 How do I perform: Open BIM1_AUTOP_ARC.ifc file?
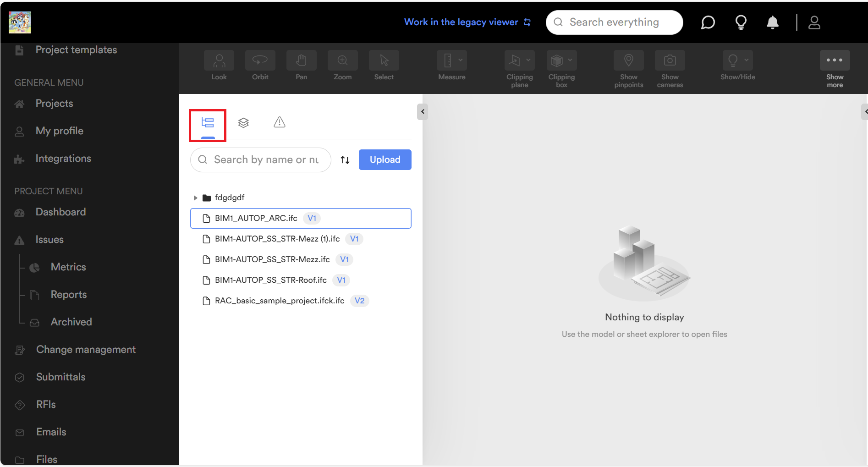[x=301, y=218]
